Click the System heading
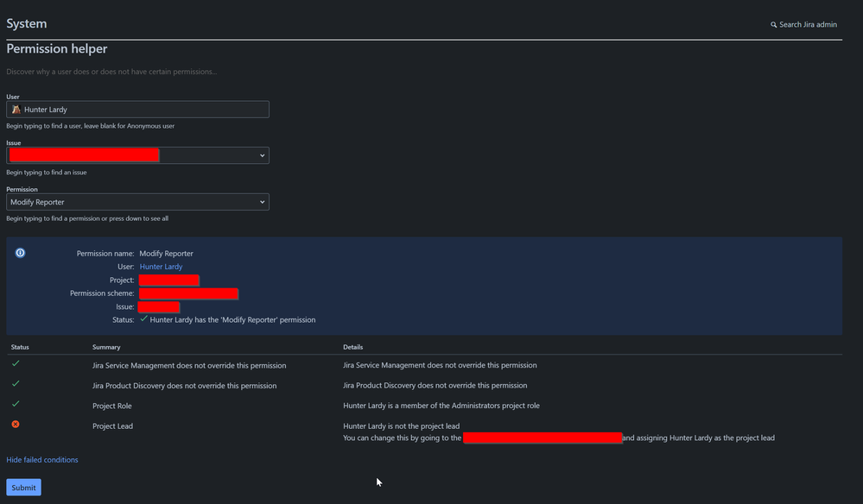863x504 pixels. [27, 23]
